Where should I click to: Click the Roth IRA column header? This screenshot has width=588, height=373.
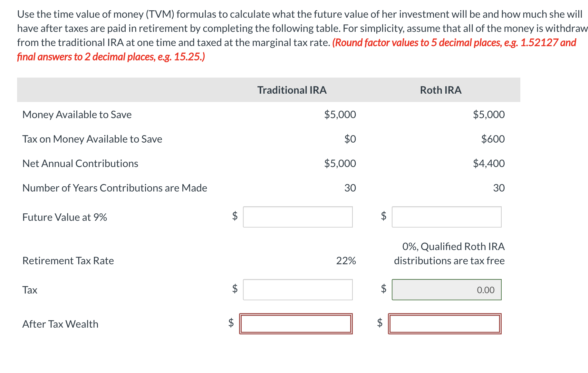pyautogui.click(x=440, y=90)
